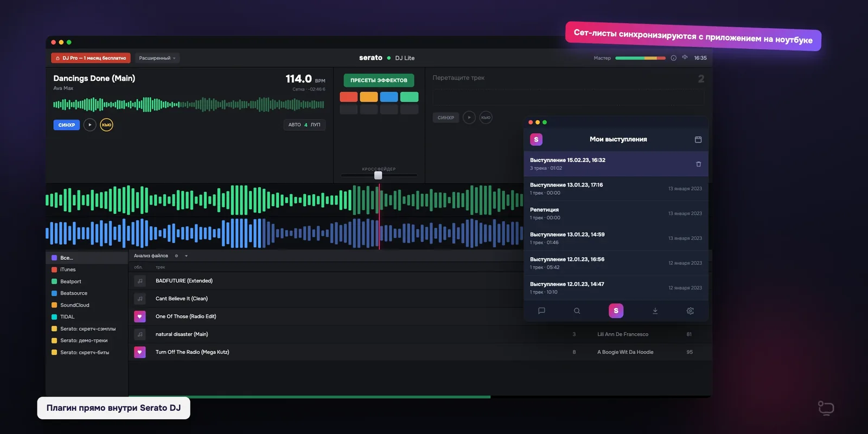Play deck 2 track
Image resolution: width=868 pixels, height=434 pixels.
tap(469, 118)
